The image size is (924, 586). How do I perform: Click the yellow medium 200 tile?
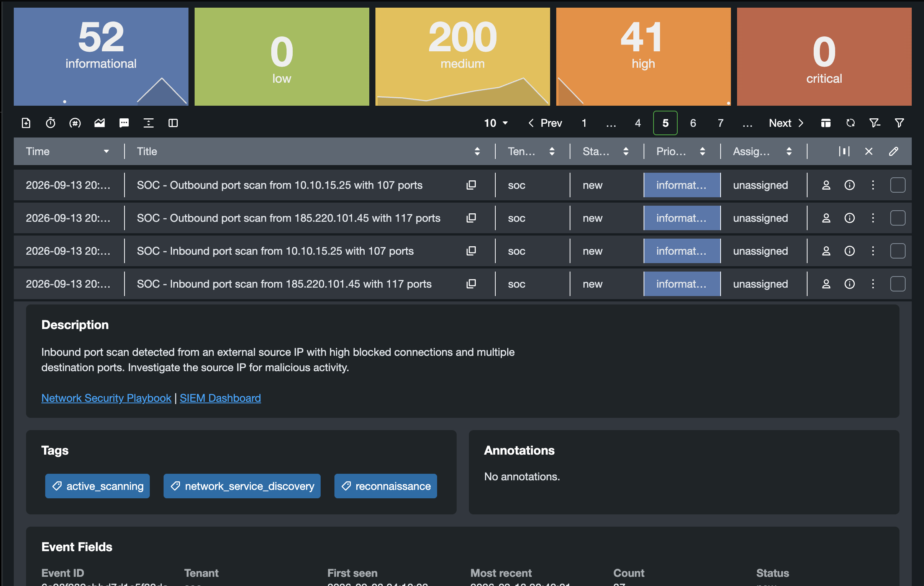tap(462, 57)
